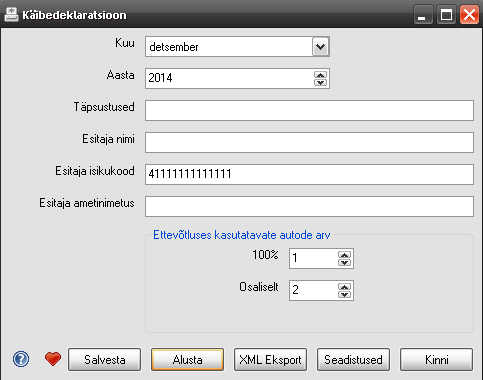Image resolution: width=483 pixels, height=380 pixels.
Task: Open the help question mark icon
Action: click(21, 359)
